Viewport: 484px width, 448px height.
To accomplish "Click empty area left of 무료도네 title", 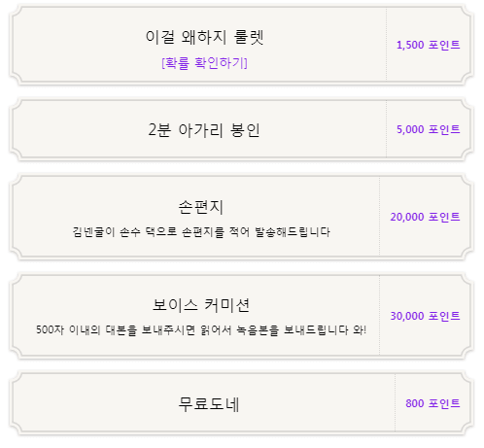I will 97,403.
